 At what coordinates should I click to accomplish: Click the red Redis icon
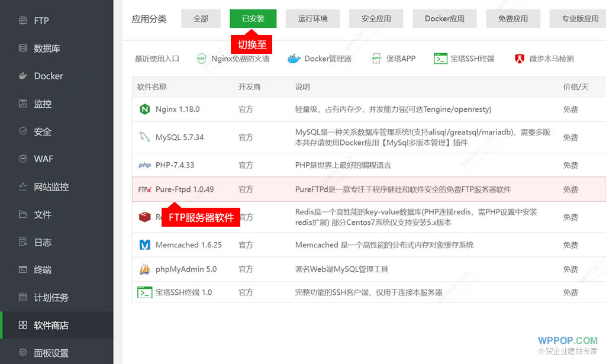pos(144,217)
